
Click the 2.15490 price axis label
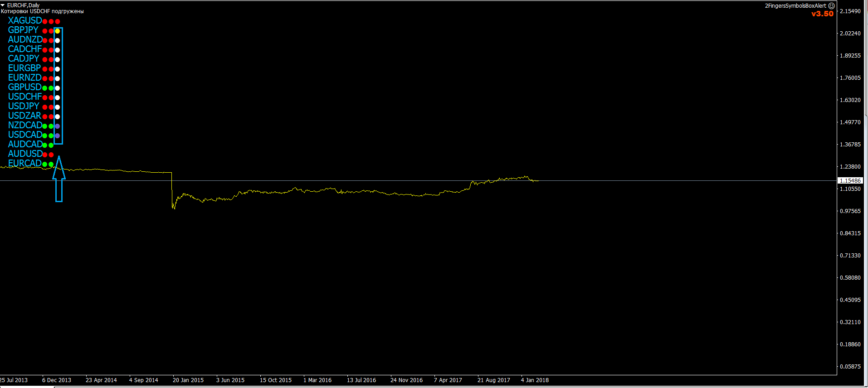[850, 11]
